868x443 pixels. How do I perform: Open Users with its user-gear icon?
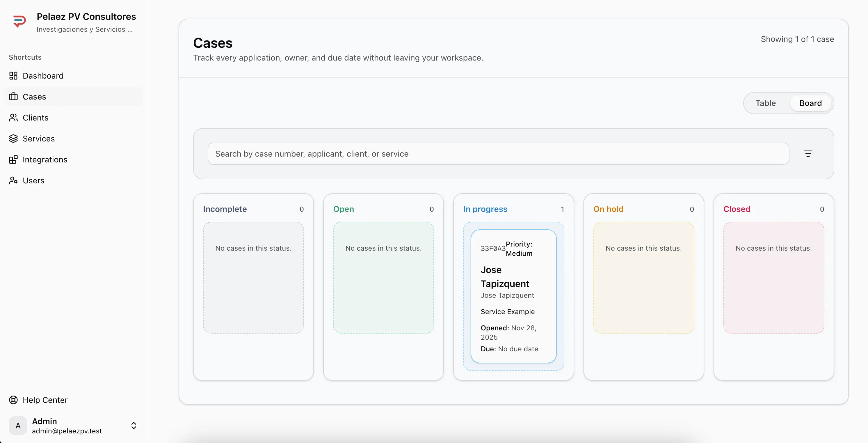13,180
